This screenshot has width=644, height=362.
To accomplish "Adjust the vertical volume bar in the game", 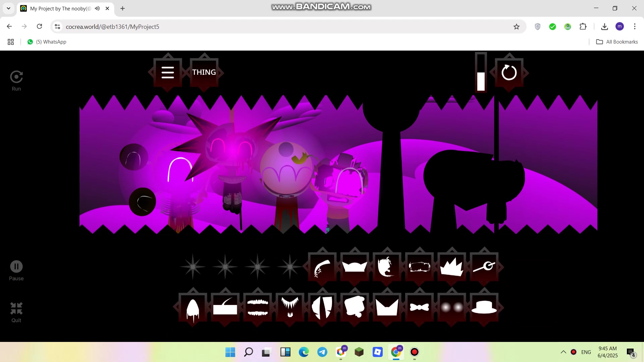I will click(x=481, y=72).
